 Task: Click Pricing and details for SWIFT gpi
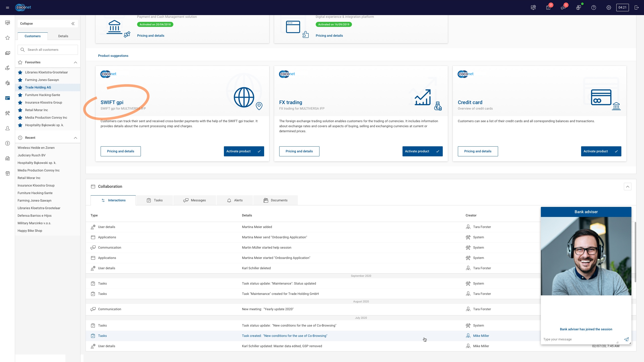coord(121,151)
